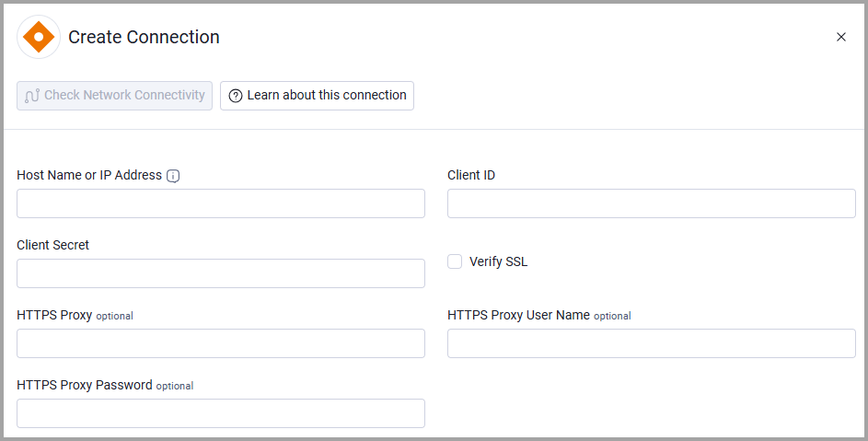The width and height of the screenshot is (868, 441).
Task: Click info icon beside Host Name or IP Address
Action: pos(173,176)
